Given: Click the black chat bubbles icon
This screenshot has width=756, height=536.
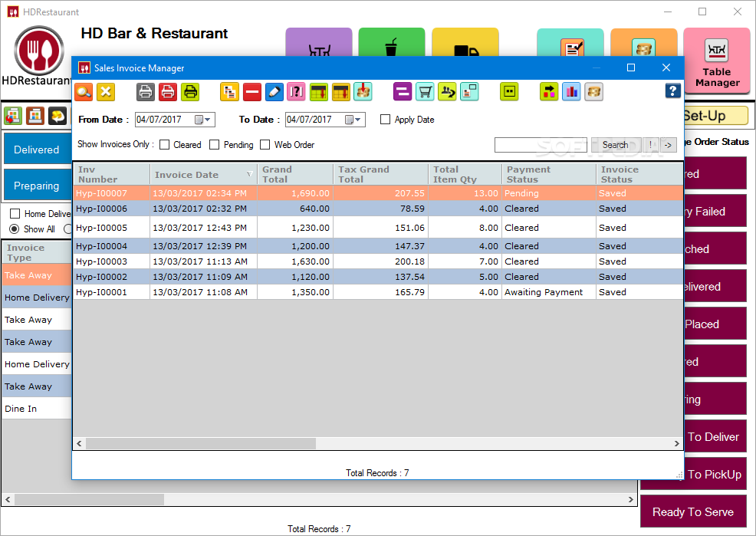Looking at the screenshot, I should [x=58, y=116].
